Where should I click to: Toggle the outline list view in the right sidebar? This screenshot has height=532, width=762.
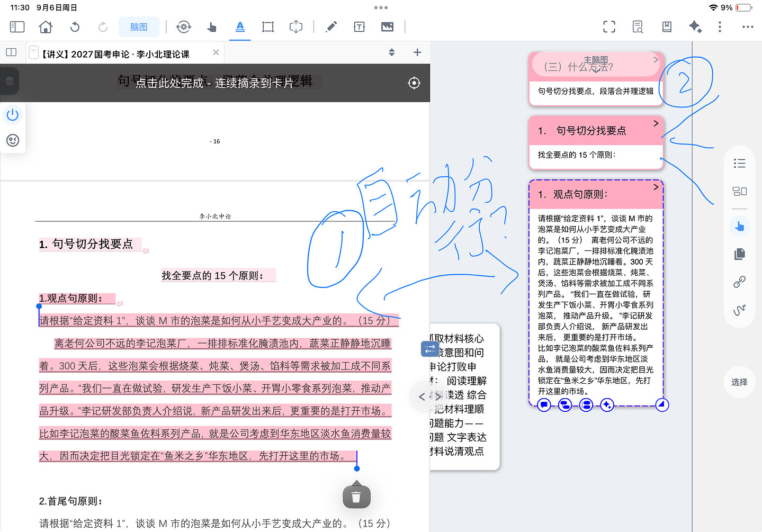740,163
